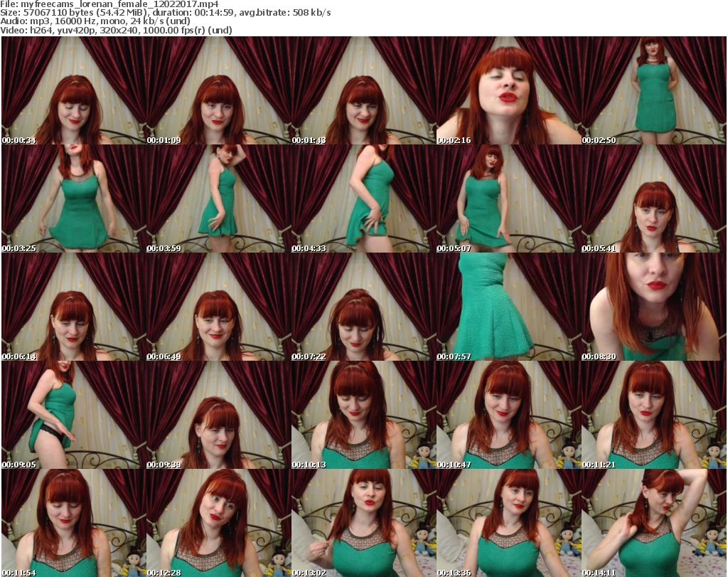Image resolution: width=728 pixels, height=577 pixels.
Task: Click the 00:10:13 thumbnail
Action: click(x=363, y=415)
